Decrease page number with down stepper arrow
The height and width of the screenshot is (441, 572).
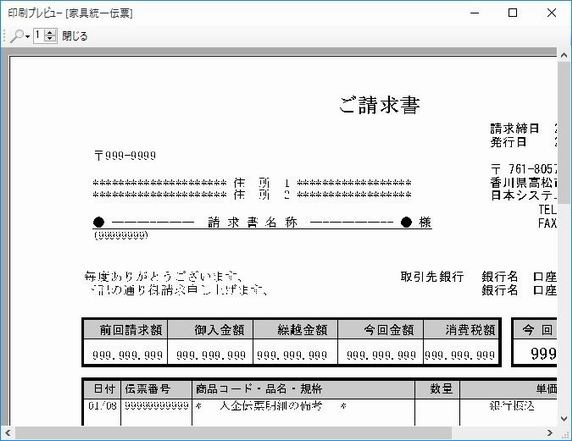point(50,39)
